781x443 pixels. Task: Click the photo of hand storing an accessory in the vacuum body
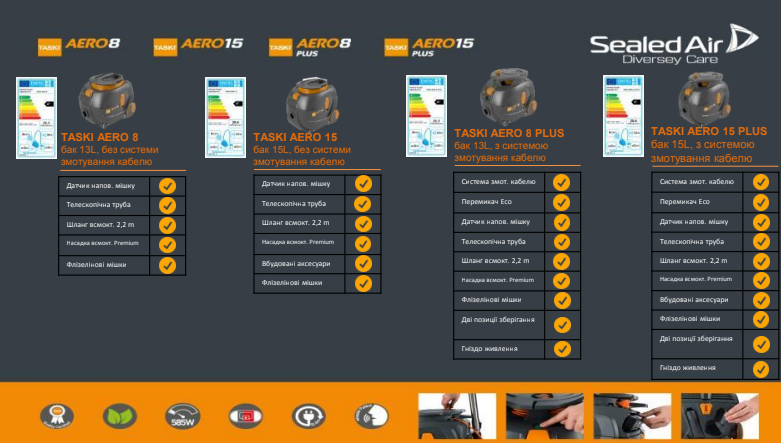click(720, 416)
